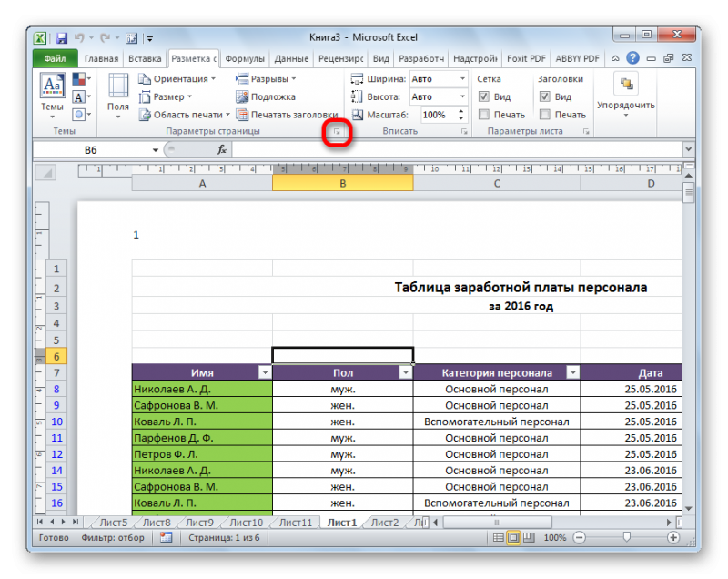Screen dimensions: 728x579
Task: Select sheet tab Лист2
Action: 384,523
